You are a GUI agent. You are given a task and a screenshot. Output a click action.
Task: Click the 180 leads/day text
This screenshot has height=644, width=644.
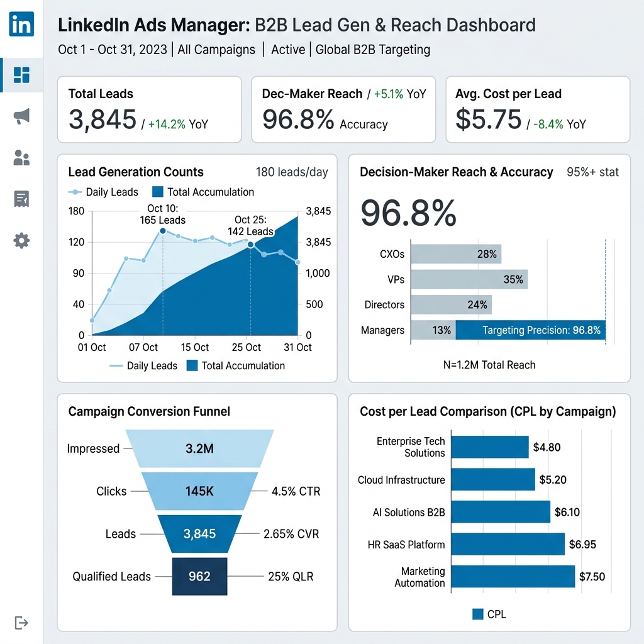[292, 172]
